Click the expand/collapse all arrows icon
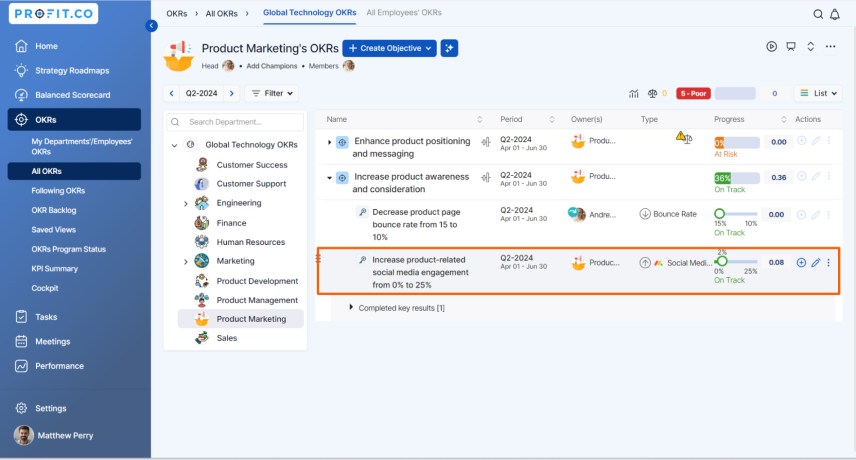This screenshot has width=856, height=460. point(811,46)
